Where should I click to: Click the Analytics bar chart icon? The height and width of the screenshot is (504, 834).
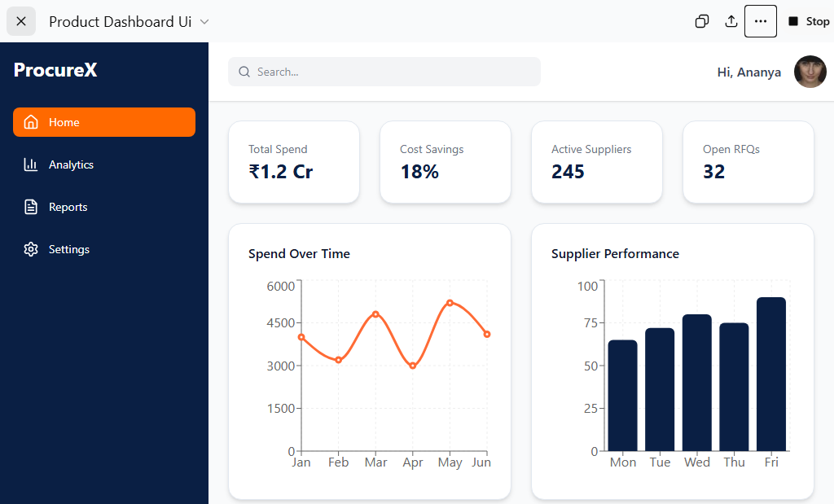[x=31, y=164]
